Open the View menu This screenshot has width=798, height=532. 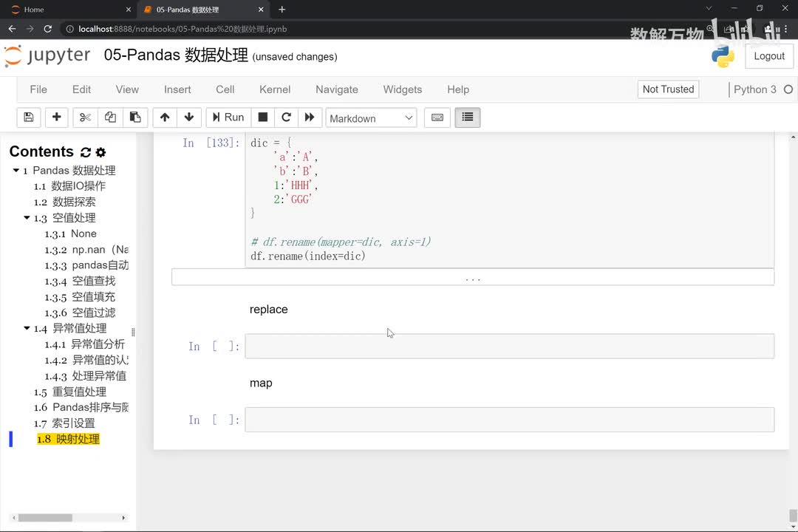(x=127, y=89)
